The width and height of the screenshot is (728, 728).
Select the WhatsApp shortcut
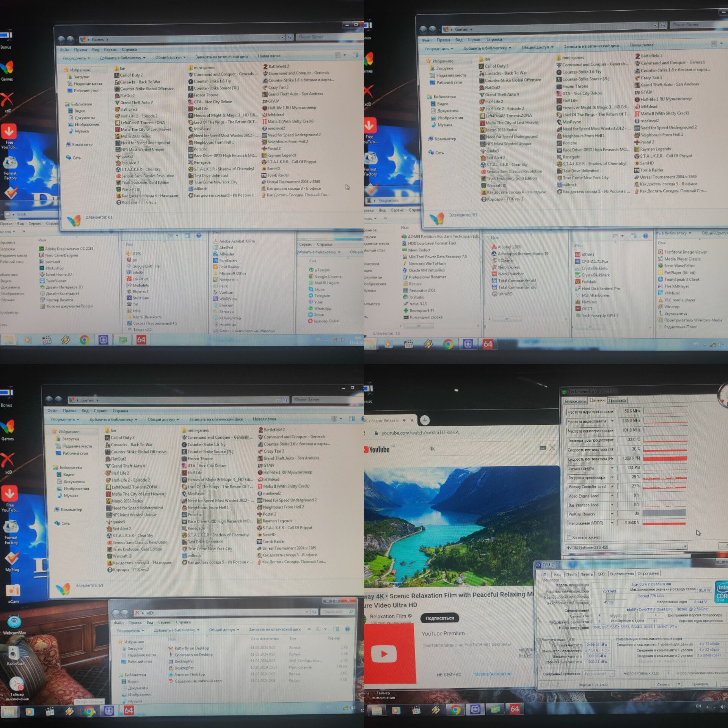click(320, 309)
